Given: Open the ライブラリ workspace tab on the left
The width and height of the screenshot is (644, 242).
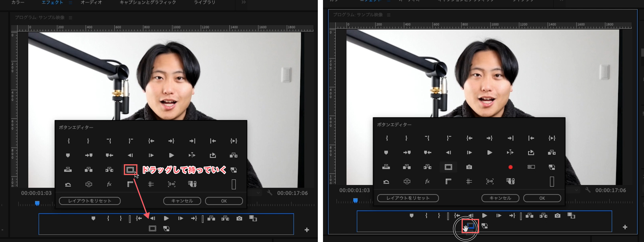Looking at the screenshot, I should click(205, 2).
